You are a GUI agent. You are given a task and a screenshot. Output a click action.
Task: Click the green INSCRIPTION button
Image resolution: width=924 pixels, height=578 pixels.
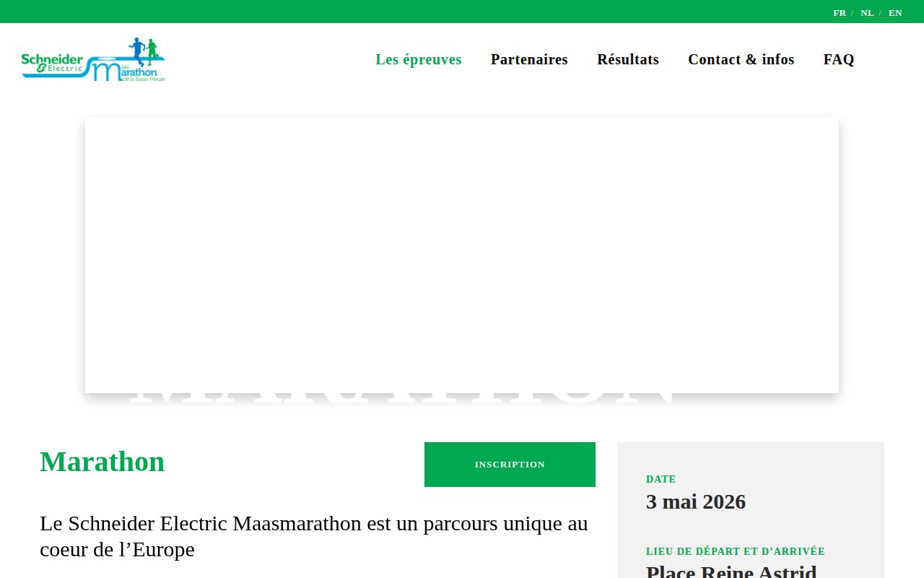point(510,465)
